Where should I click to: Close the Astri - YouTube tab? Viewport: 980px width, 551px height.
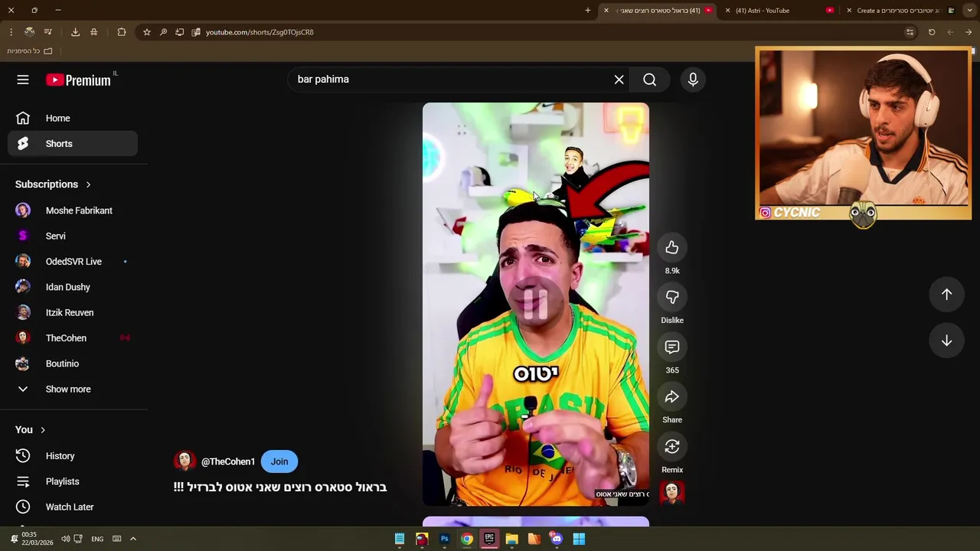727,11
